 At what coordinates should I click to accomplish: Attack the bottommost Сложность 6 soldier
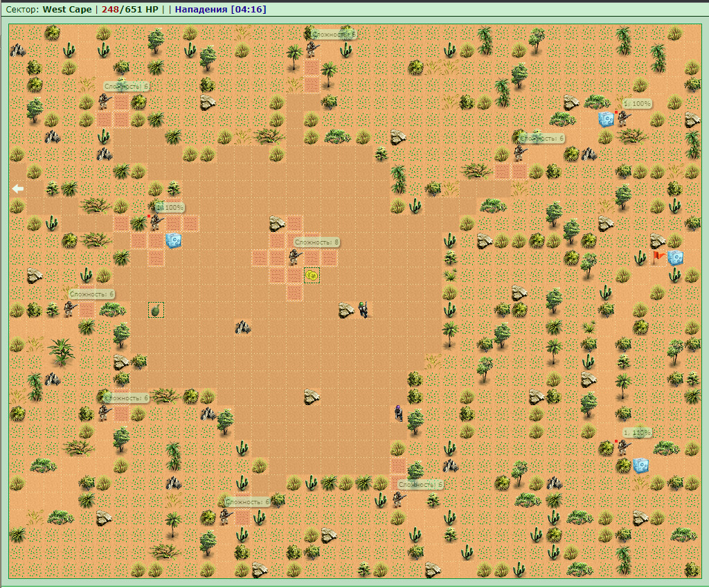point(225,517)
